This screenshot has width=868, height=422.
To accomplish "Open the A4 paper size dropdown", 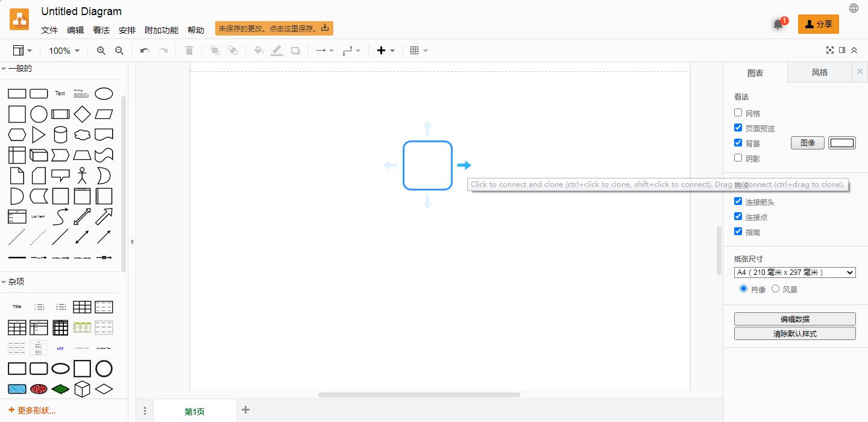I will (x=794, y=272).
